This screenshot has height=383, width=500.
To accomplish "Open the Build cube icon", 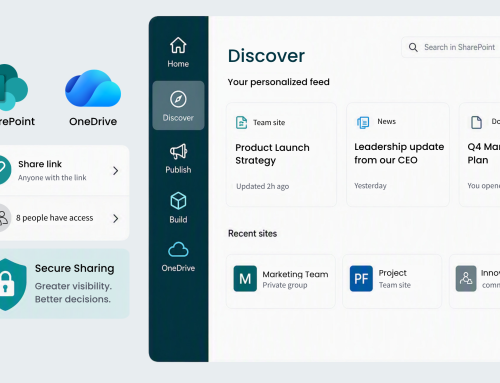I will pyautogui.click(x=178, y=201).
